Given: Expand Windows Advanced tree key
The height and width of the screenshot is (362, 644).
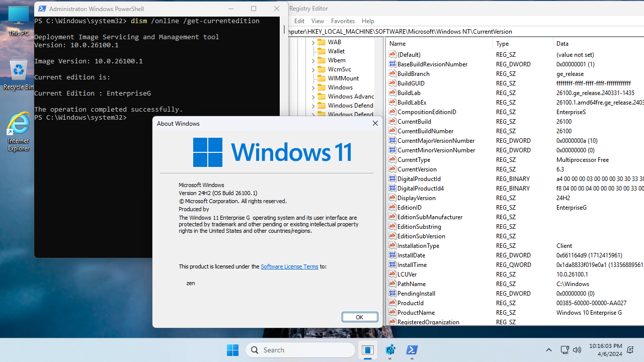Looking at the screenshot, I should pyautogui.click(x=313, y=97).
